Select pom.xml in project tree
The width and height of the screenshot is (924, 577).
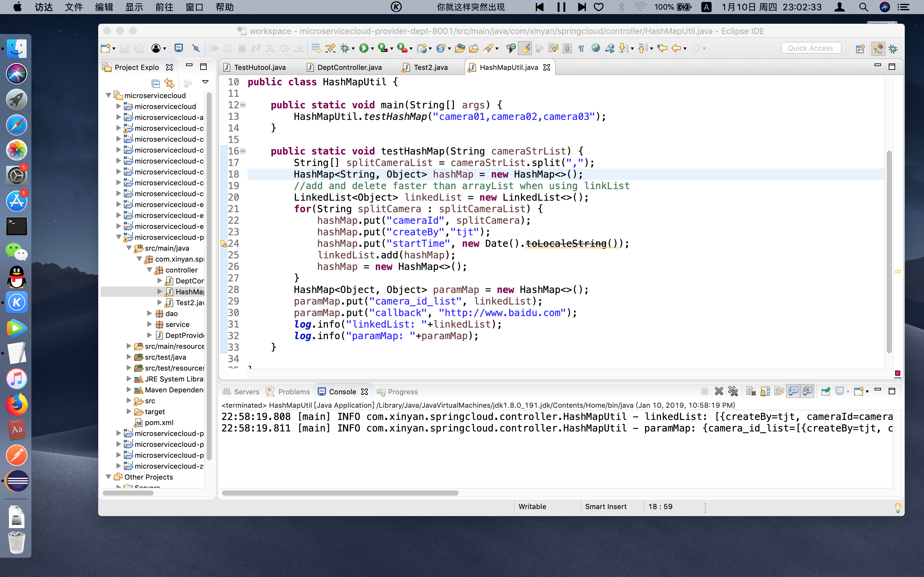tap(159, 422)
